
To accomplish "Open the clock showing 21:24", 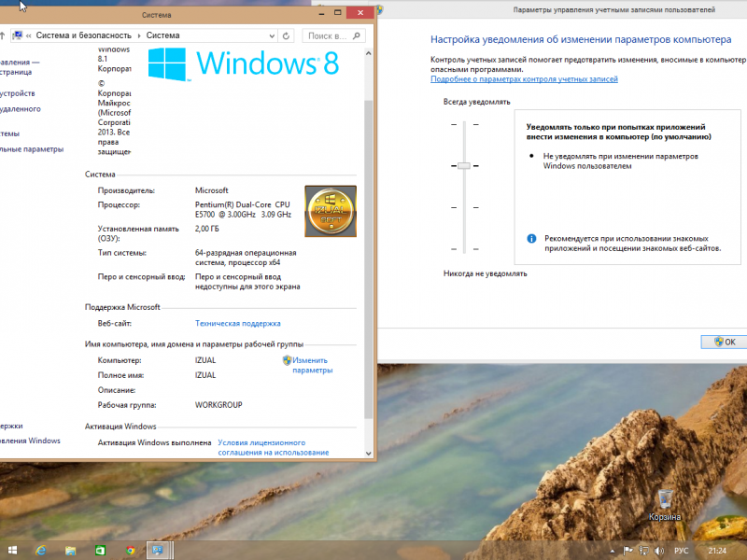I will click(717, 551).
